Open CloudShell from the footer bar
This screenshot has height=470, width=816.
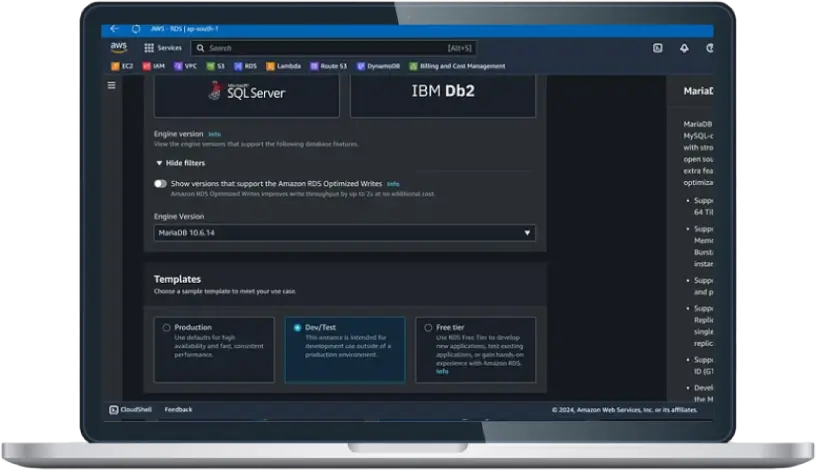(x=131, y=410)
